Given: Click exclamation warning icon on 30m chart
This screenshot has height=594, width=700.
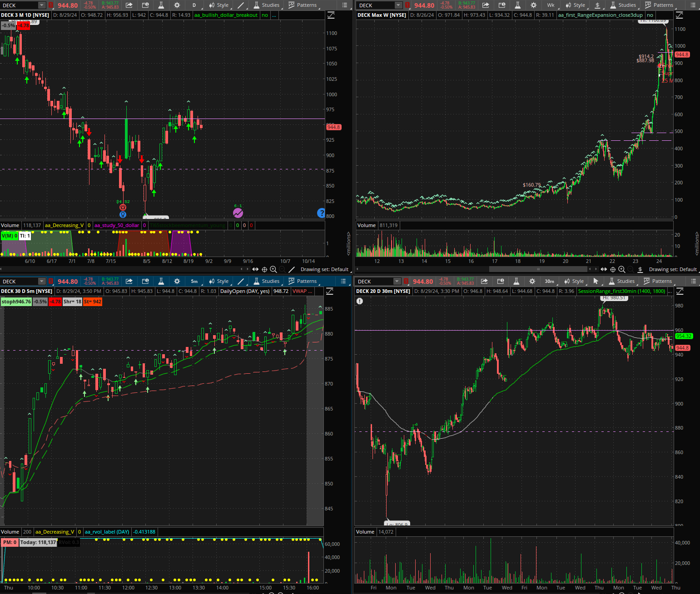Looking at the screenshot, I should (360, 301).
